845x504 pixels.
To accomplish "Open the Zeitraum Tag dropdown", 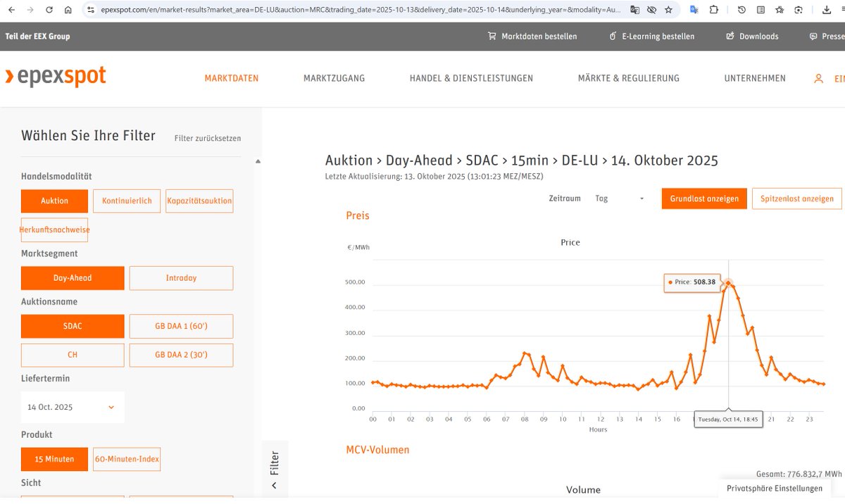I will pyautogui.click(x=620, y=199).
